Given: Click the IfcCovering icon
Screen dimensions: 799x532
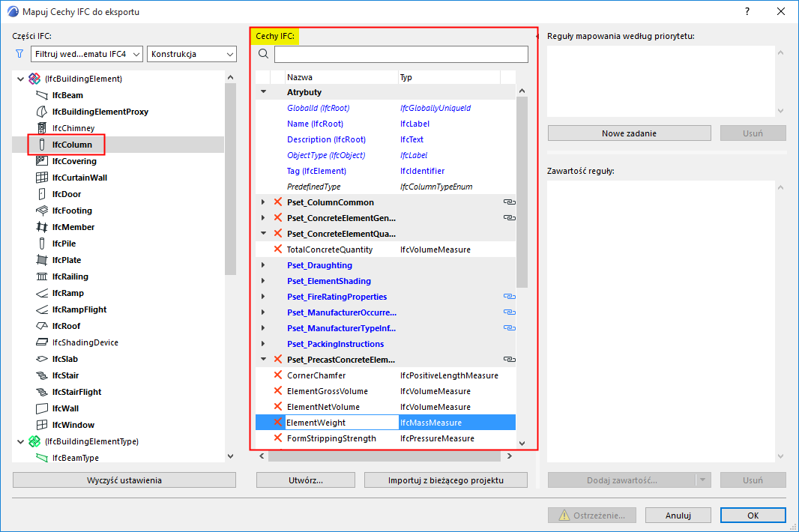Looking at the screenshot, I should click(42, 161).
